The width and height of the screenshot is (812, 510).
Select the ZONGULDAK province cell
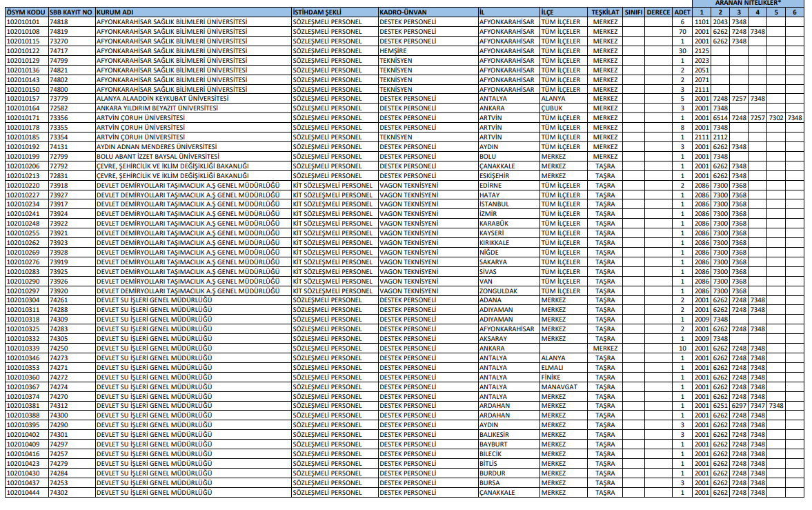click(498, 291)
